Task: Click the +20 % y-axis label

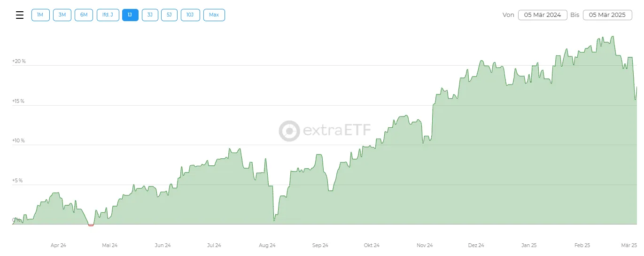Action: click(19, 62)
